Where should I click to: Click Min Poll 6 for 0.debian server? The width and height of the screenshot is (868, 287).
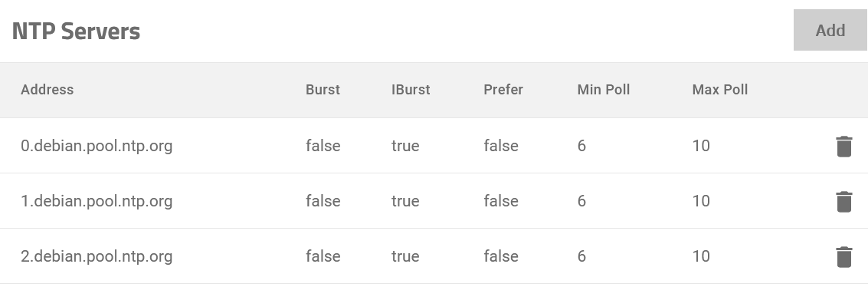point(581,146)
